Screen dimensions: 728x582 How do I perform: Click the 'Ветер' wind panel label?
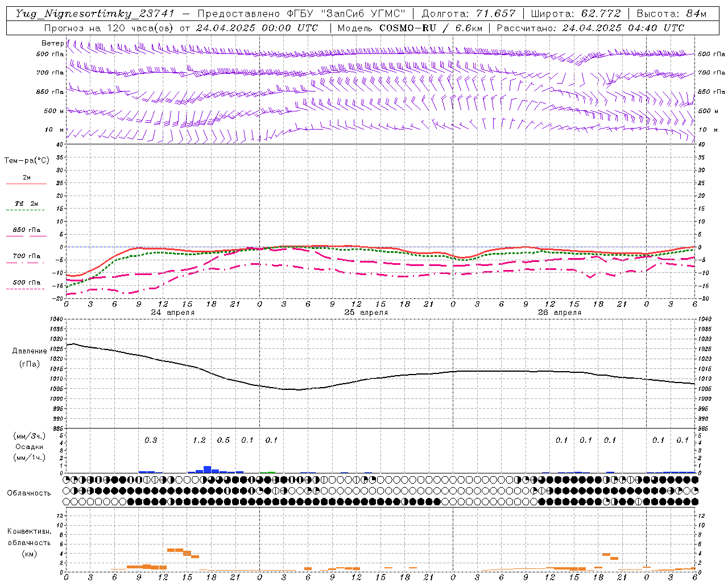click(x=52, y=43)
